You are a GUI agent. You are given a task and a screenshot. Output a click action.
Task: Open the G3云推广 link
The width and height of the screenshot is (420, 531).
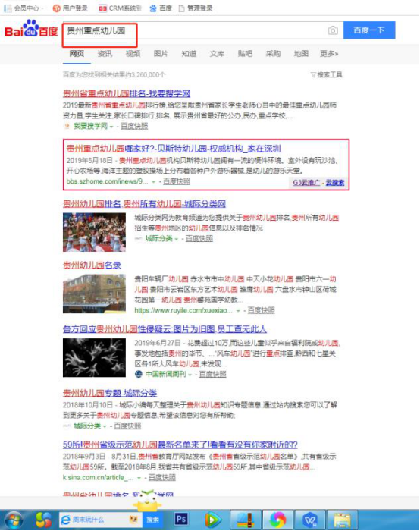pos(306,183)
